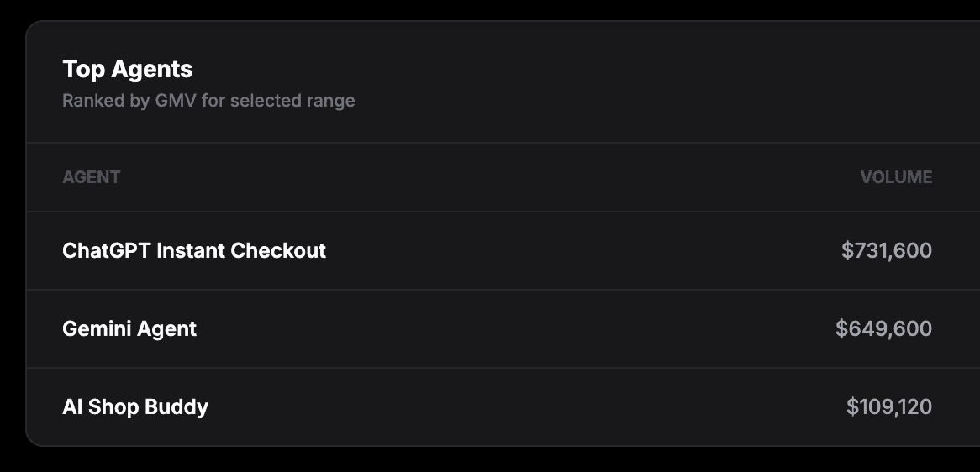Viewport: 980px width, 472px height.
Task: Click the word Checkout in first row
Action: click(278, 250)
